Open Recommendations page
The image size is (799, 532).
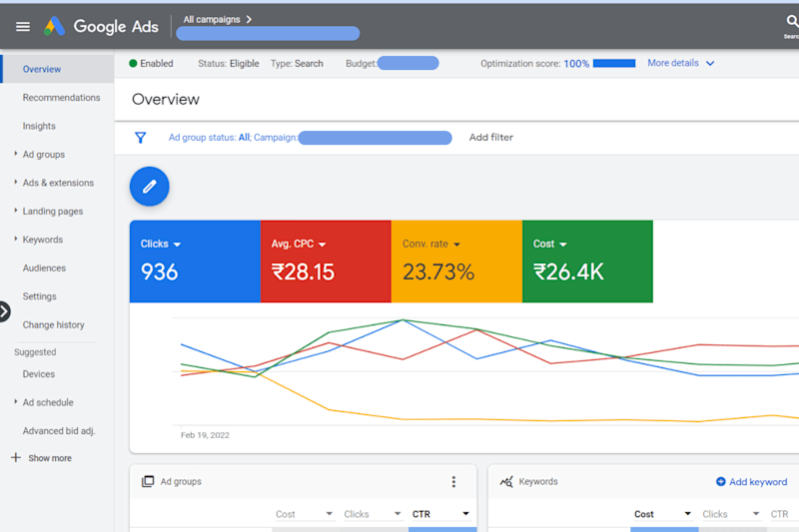(61, 97)
